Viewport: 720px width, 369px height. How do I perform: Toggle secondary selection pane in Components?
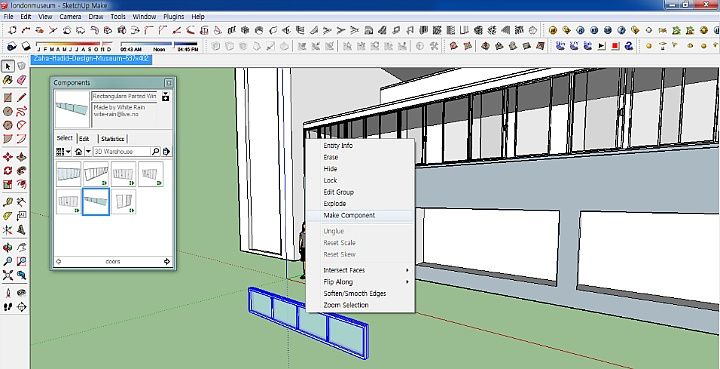pyautogui.click(x=166, y=97)
